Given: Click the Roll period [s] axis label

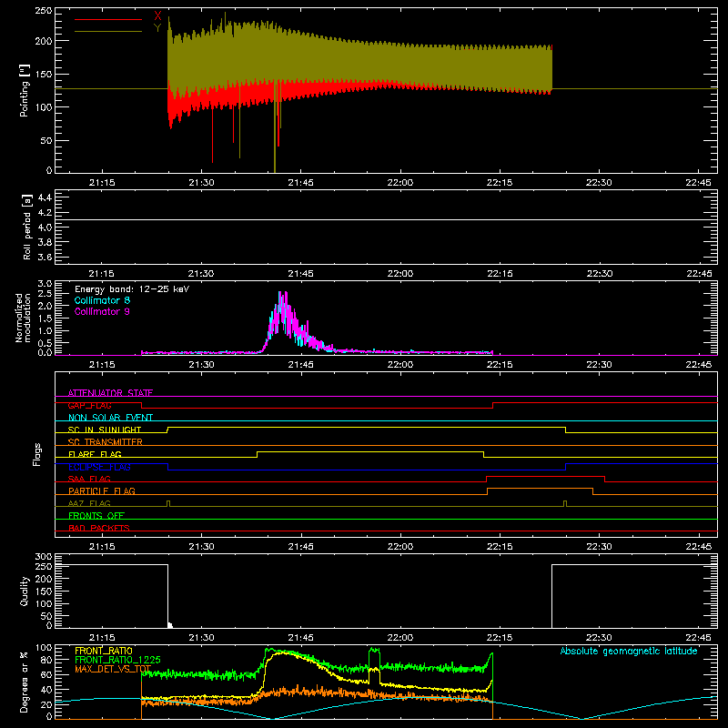Looking at the screenshot, I should click(x=27, y=227).
